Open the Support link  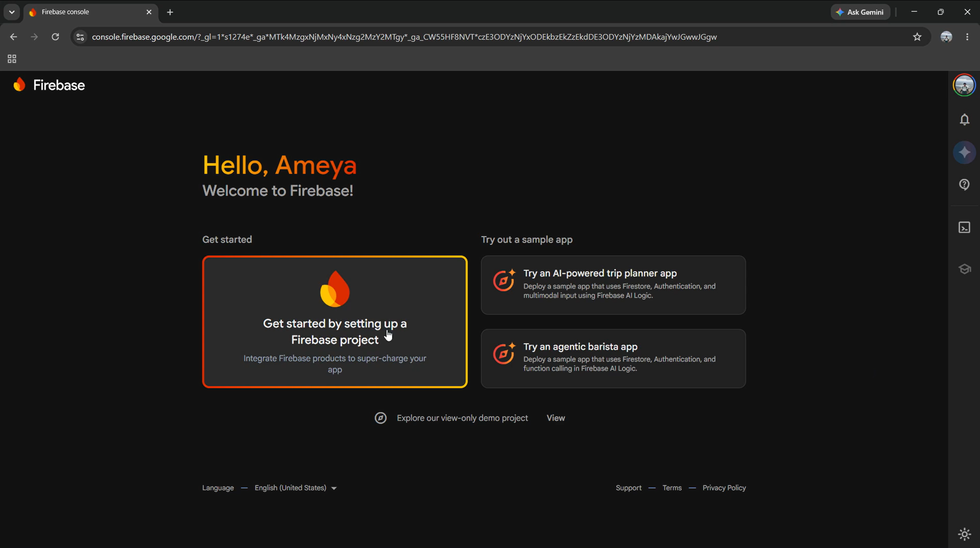click(628, 488)
